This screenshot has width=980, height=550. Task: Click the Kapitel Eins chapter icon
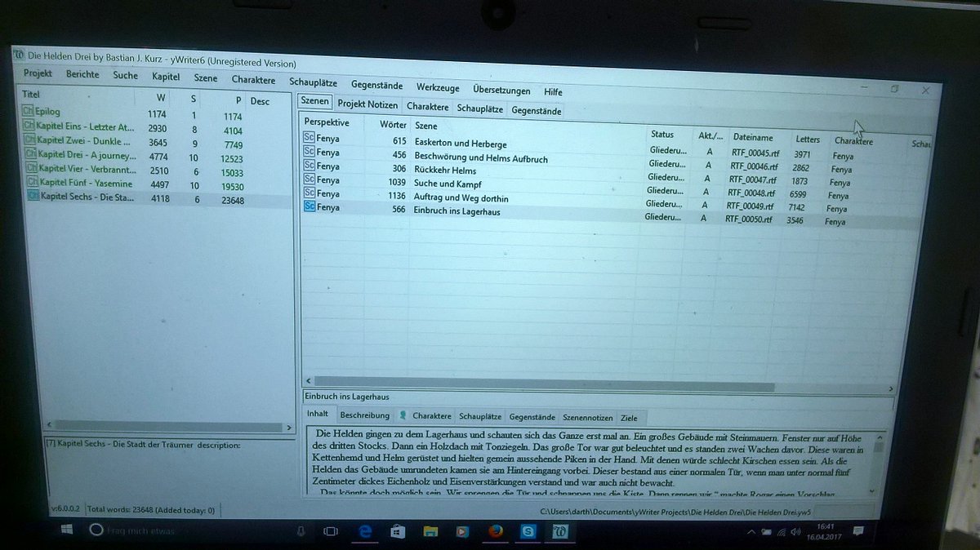29,126
